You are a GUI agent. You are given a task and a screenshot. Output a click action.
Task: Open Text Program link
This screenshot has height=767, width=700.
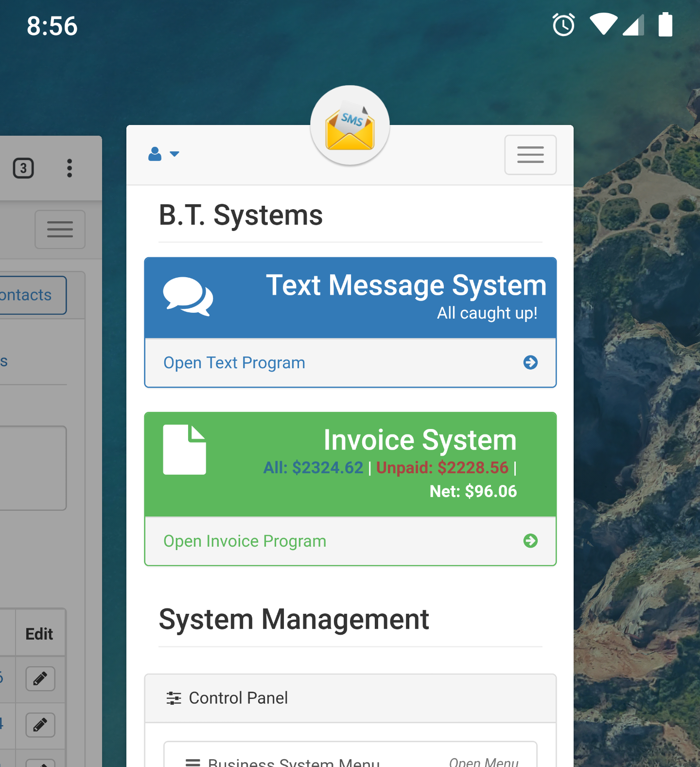[x=234, y=363]
